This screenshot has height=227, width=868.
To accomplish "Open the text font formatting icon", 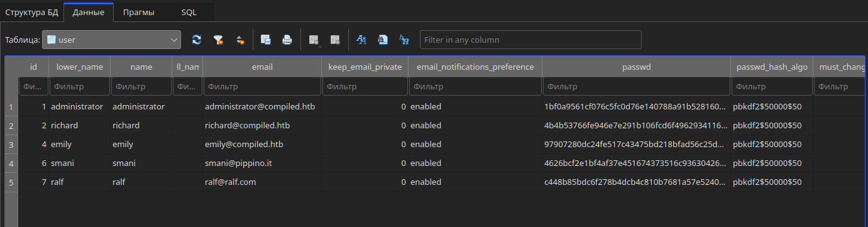I will tap(361, 40).
